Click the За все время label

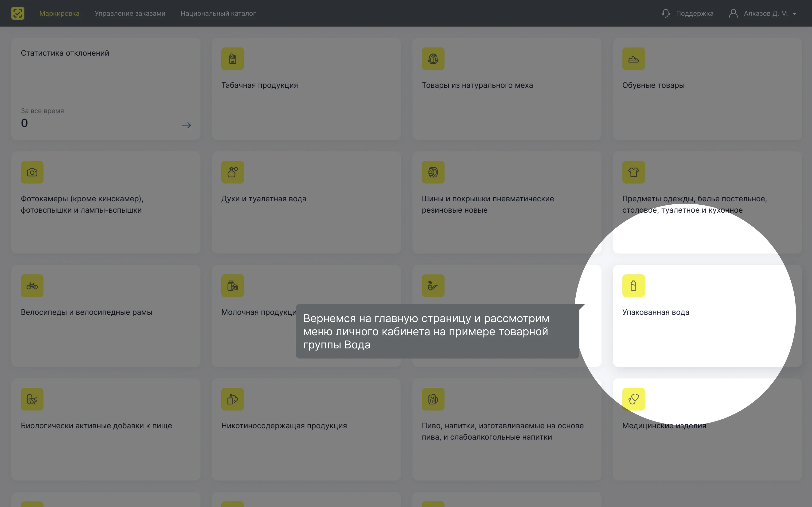point(42,111)
